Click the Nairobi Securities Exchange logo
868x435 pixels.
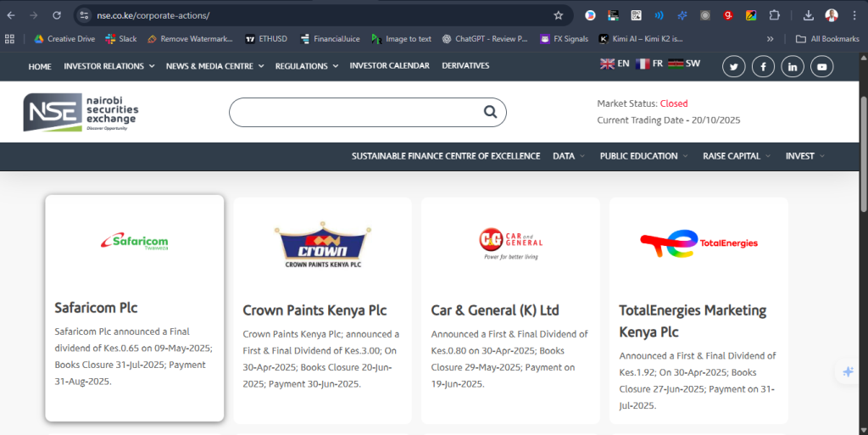(81, 113)
